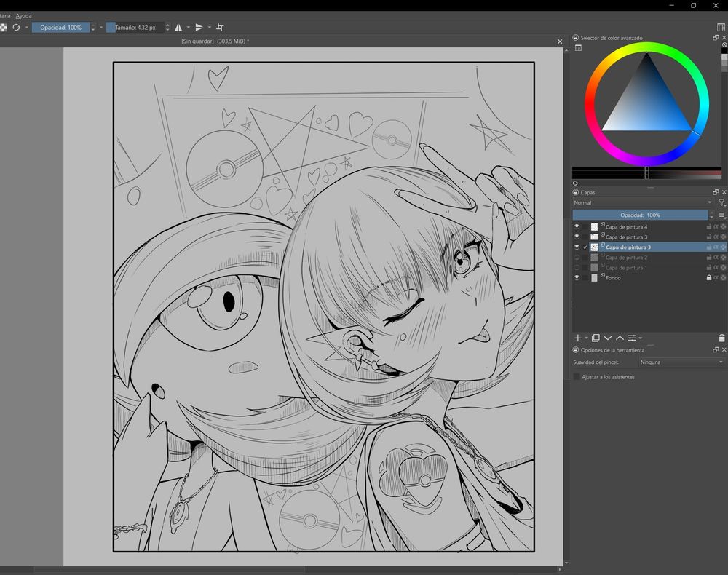Float the Opciones de la herramienta docker
The image size is (728, 575).
point(716,350)
